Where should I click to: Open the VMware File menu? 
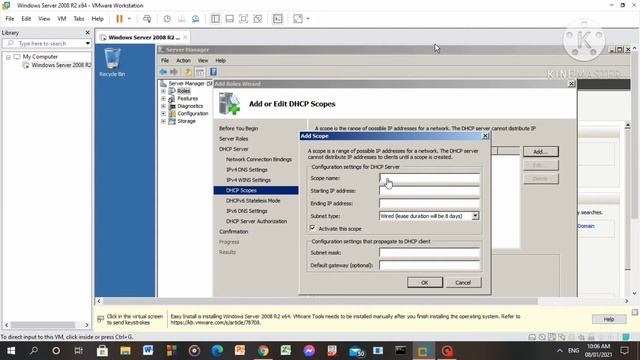pos(10,19)
